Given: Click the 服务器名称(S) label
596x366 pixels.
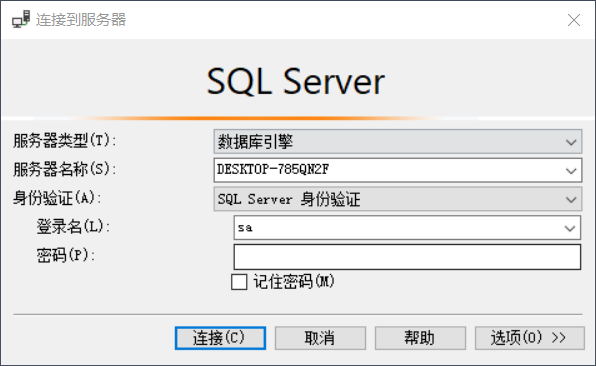Looking at the screenshot, I should pyautogui.click(x=64, y=169).
